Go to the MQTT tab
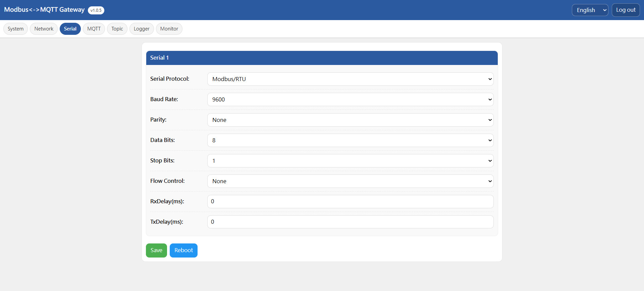Screen dimensions: 644x291 tap(94, 29)
